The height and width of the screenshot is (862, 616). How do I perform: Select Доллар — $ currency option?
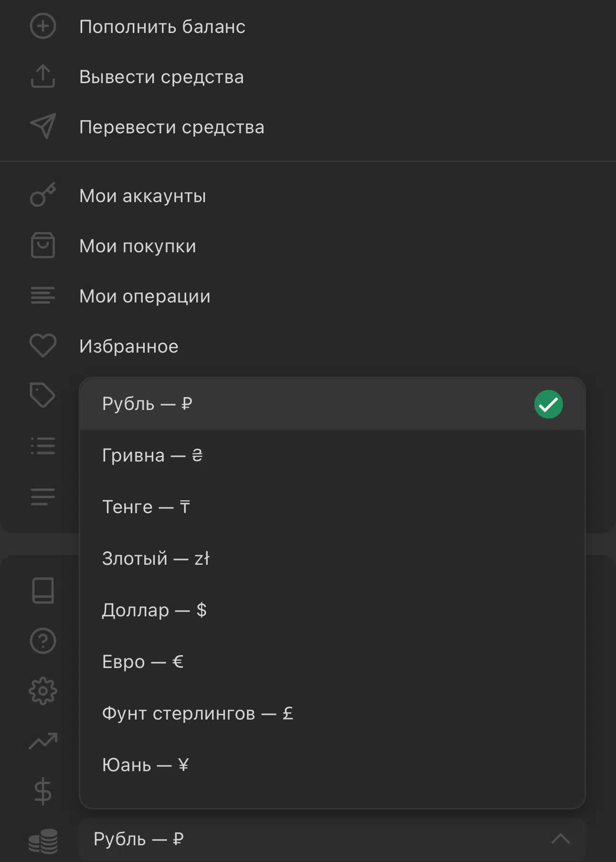[332, 610]
